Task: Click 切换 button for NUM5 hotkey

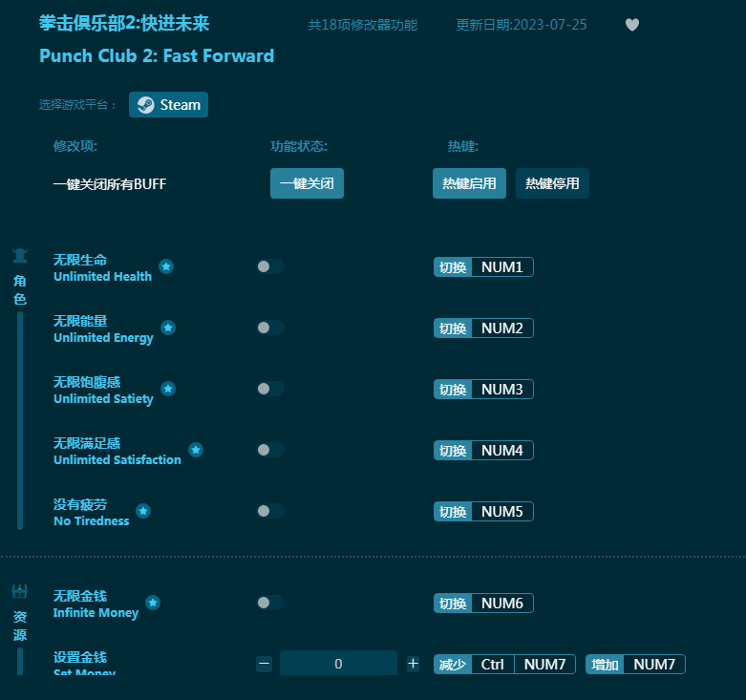Action: click(x=453, y=512)
